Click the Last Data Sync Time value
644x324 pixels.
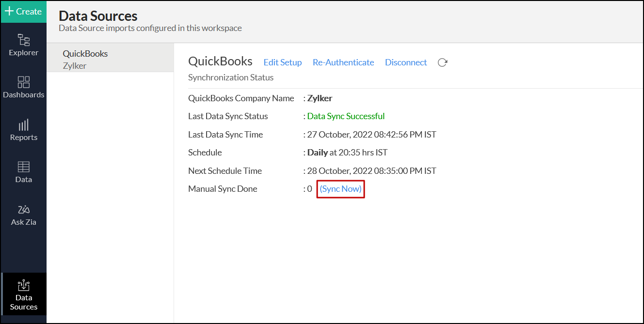(371, 135)
